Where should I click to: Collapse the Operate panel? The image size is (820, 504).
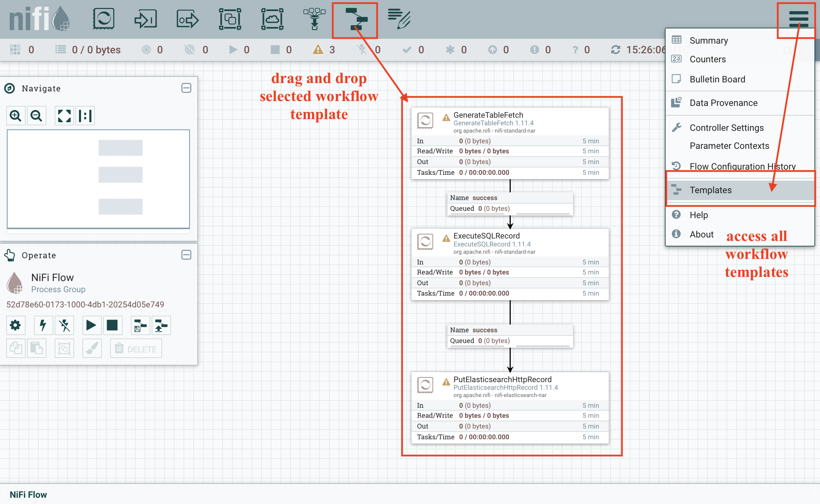click(186, 255)
